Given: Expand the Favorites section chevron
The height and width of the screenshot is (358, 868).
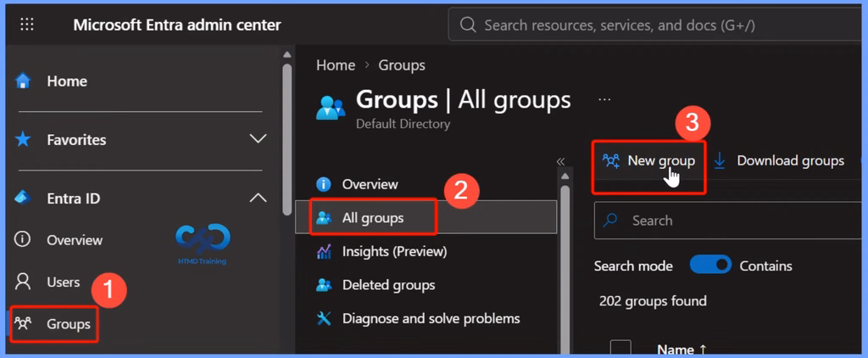Looking at the screenshot, I should tap(258, 138).
